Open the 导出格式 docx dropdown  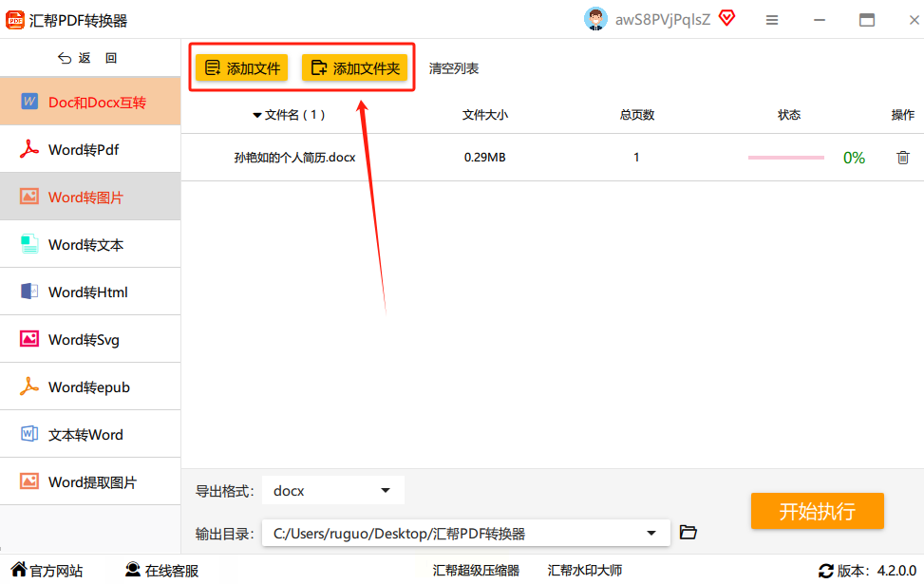[333, 490]
